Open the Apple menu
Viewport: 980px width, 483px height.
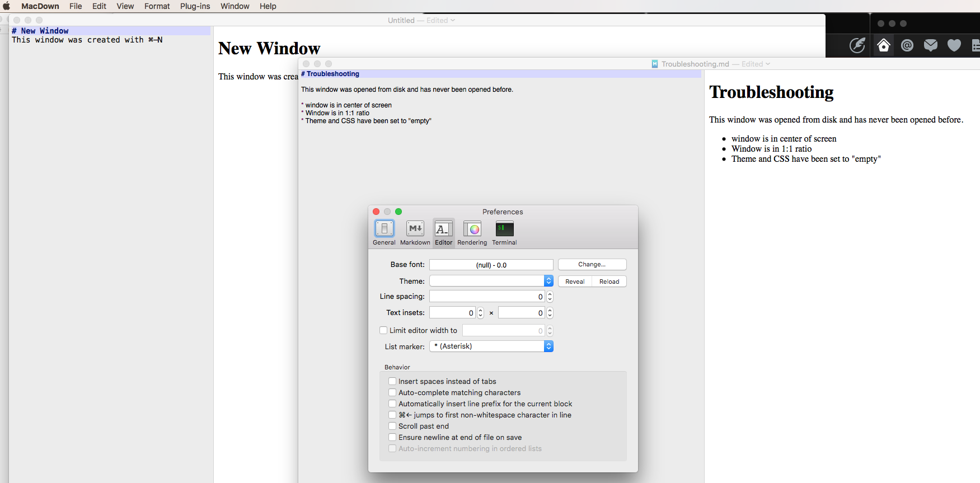pos(7,6)
